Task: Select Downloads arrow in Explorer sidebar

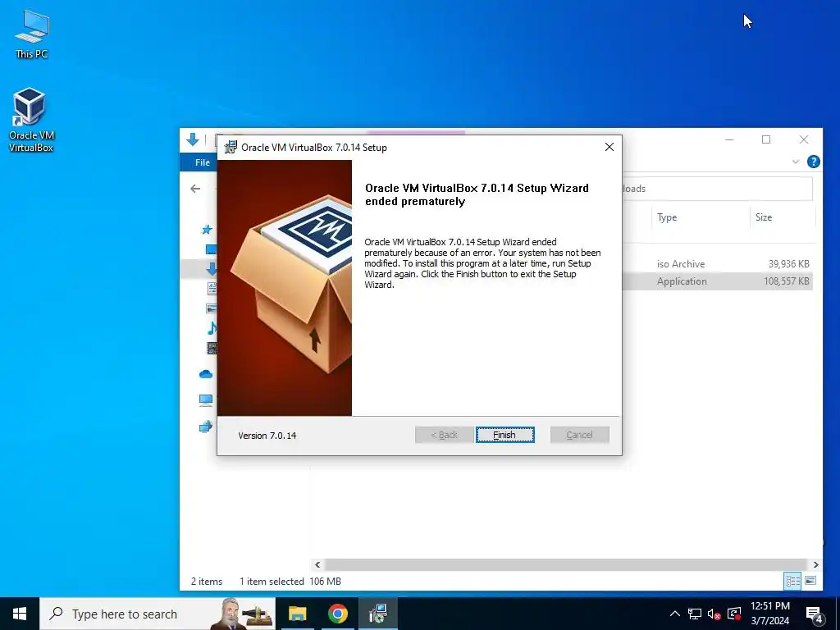Action: coord(212,269)
